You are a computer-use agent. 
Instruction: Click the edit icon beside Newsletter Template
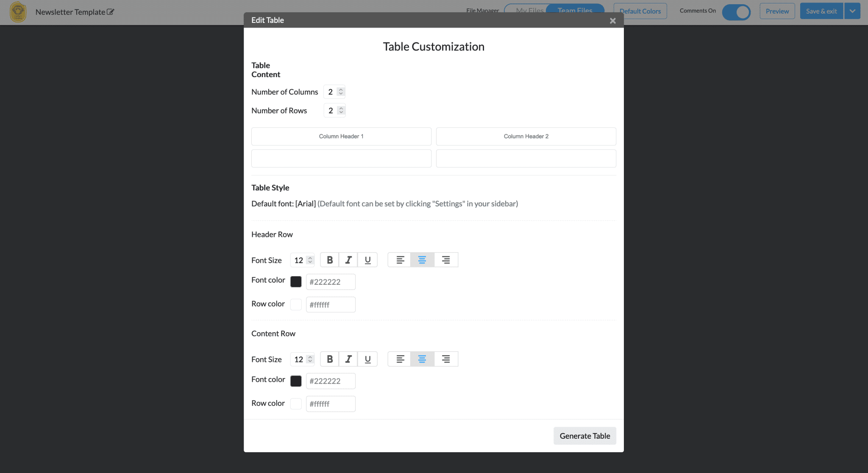click(111, 12)
